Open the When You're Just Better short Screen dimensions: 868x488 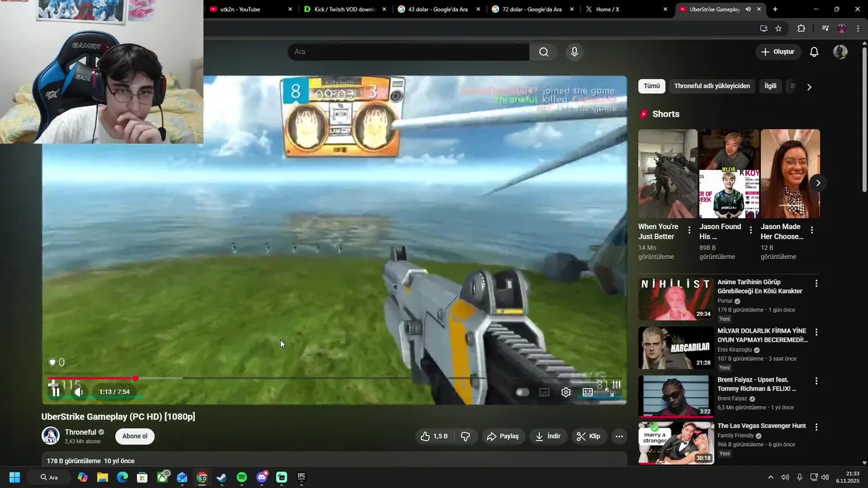pos(668,174)
